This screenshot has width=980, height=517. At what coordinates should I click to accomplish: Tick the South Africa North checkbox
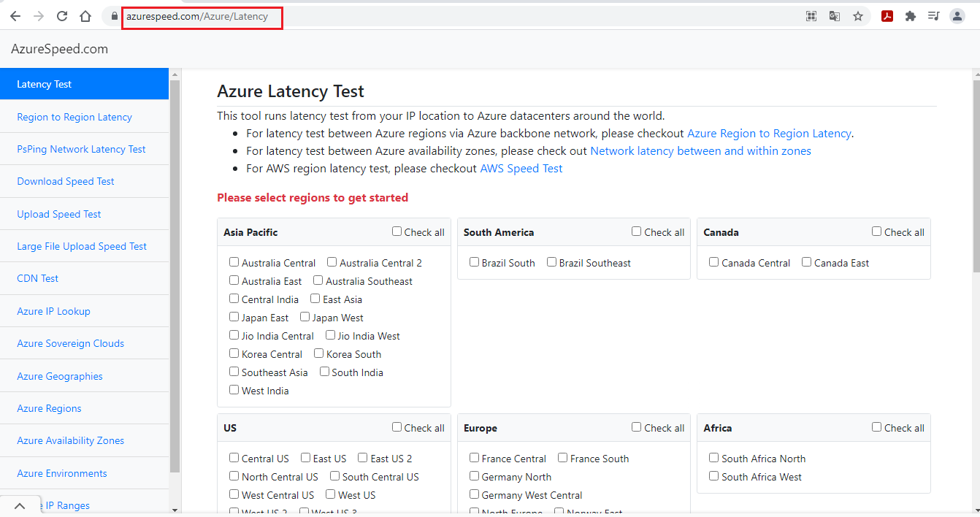(x=713, y=458)
